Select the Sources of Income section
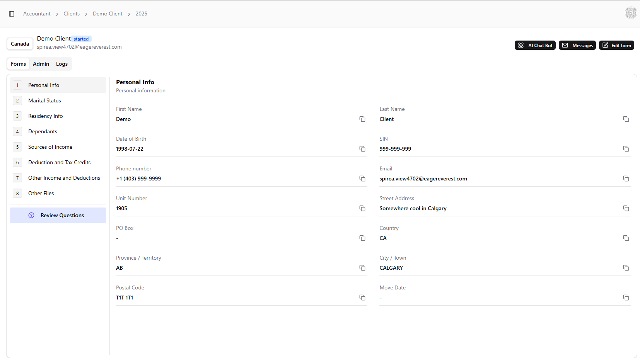This screenshot has height=364, width=640. (x=58, y=147)
